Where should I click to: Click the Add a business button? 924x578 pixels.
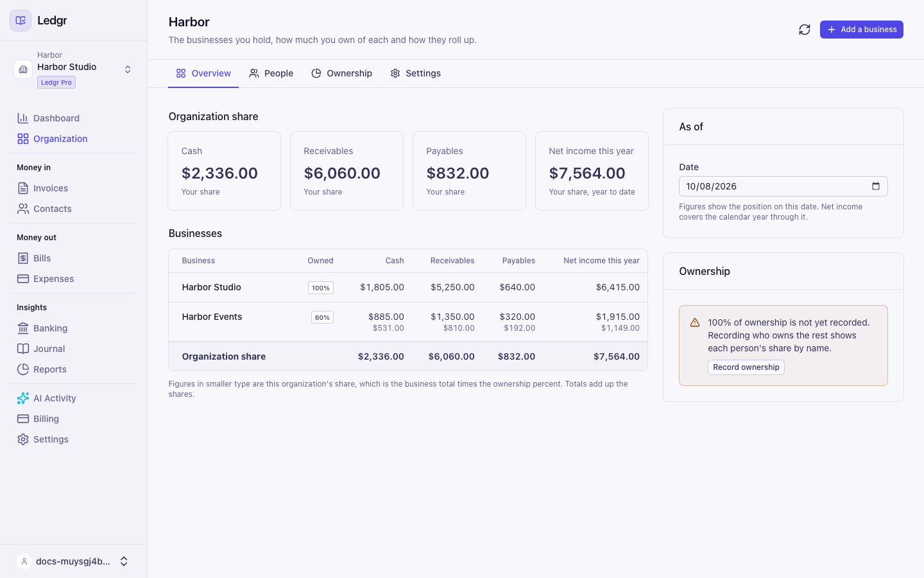coord(862,30)
